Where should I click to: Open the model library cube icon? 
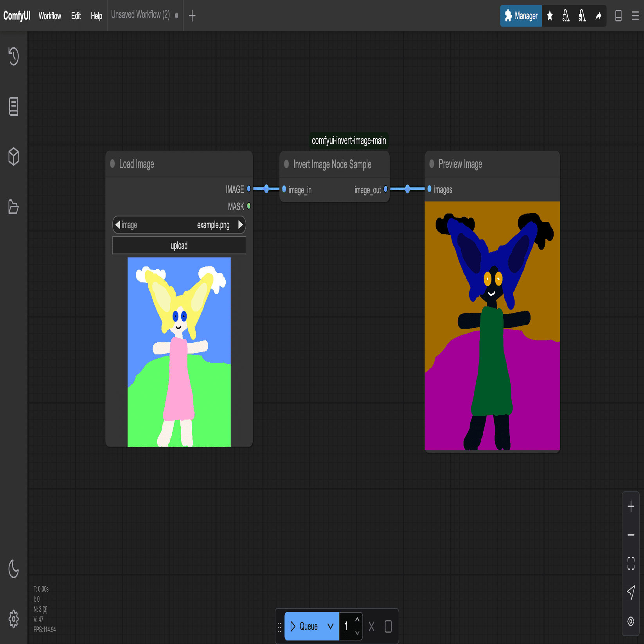coord(14,157)
